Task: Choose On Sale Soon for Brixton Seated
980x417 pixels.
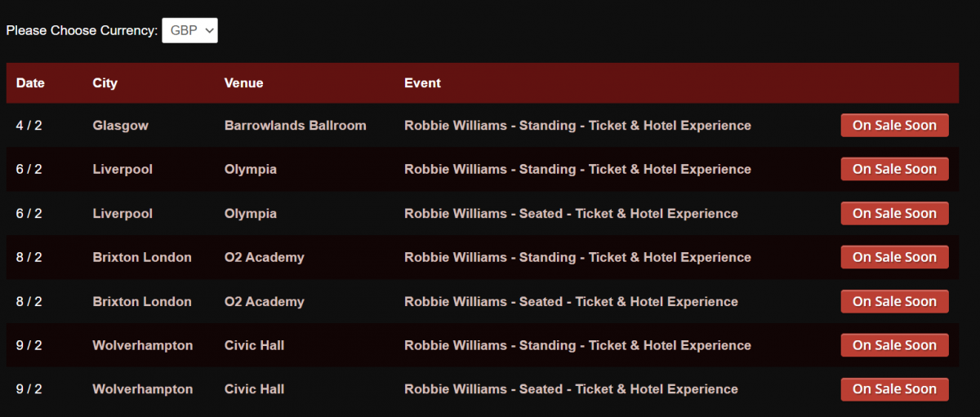Action: (x=894, y=301)
